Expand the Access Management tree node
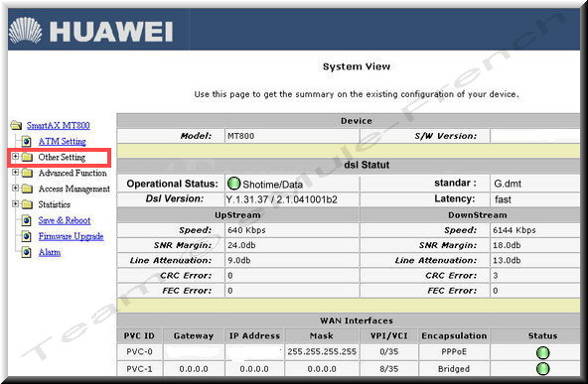The width and height of the screenshot is (588, 384). click(15, 189)
